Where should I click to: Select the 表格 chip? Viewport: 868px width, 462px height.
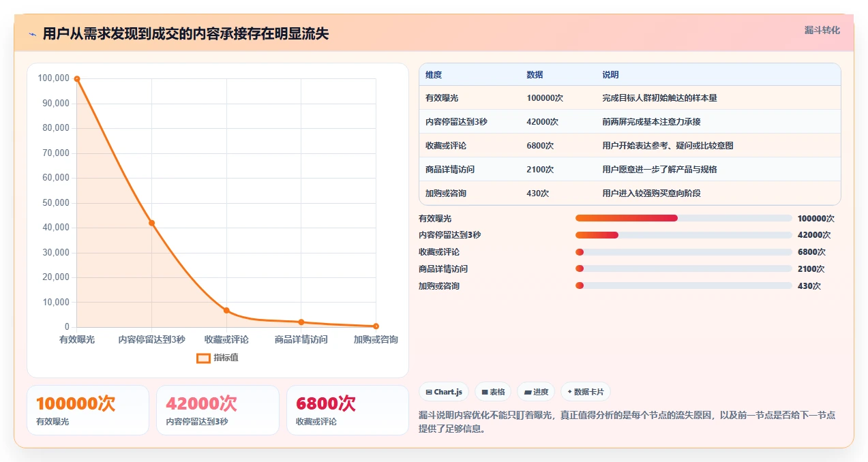[x=493, y=392]
